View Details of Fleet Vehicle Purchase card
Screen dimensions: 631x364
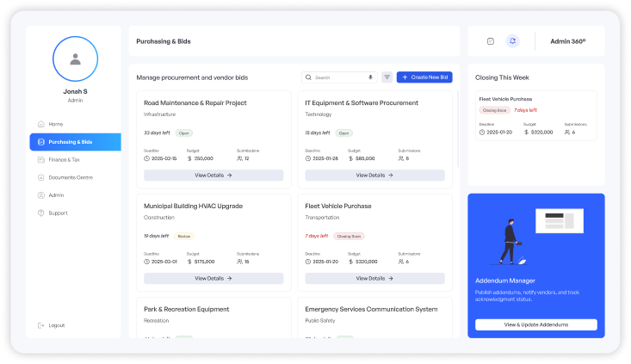pos(374,278)
